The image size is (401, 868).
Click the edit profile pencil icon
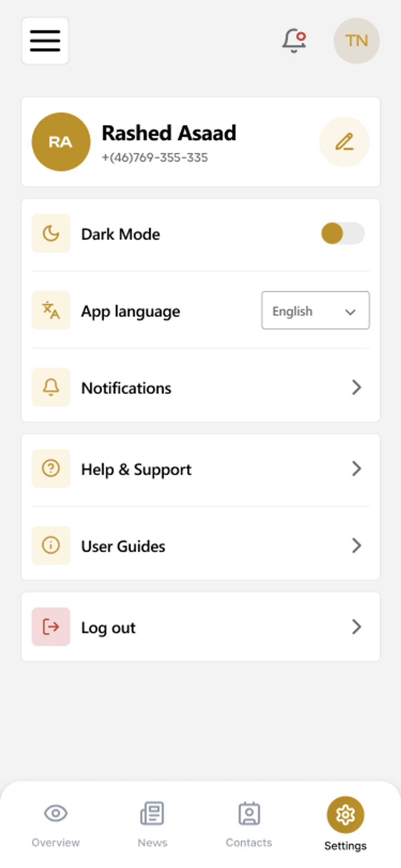[344, 142]
